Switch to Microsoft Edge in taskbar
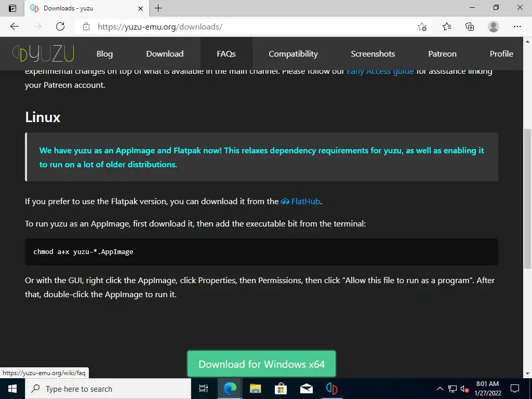 coord(230,389)
